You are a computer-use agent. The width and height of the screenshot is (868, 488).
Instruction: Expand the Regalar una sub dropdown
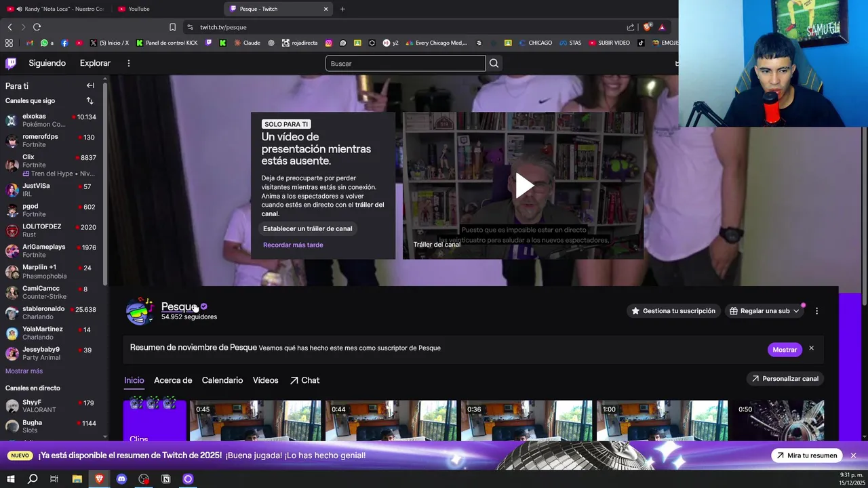coord(764,310)
